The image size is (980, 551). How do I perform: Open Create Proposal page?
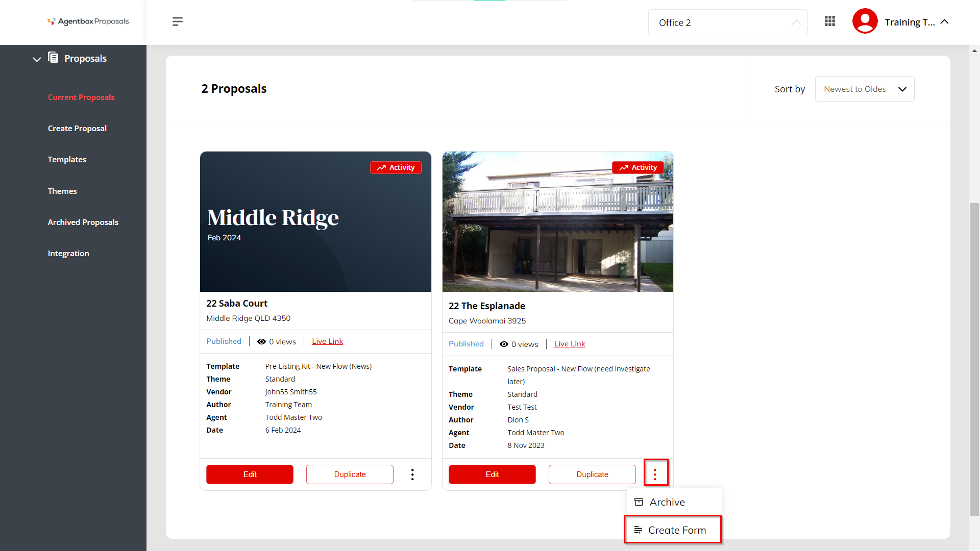coord(77,128)
